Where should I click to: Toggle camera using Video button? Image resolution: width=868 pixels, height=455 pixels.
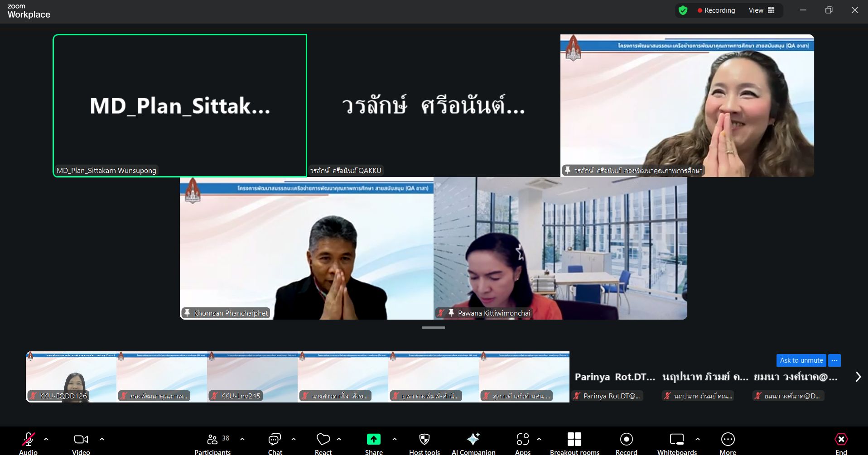click(81, 443)
